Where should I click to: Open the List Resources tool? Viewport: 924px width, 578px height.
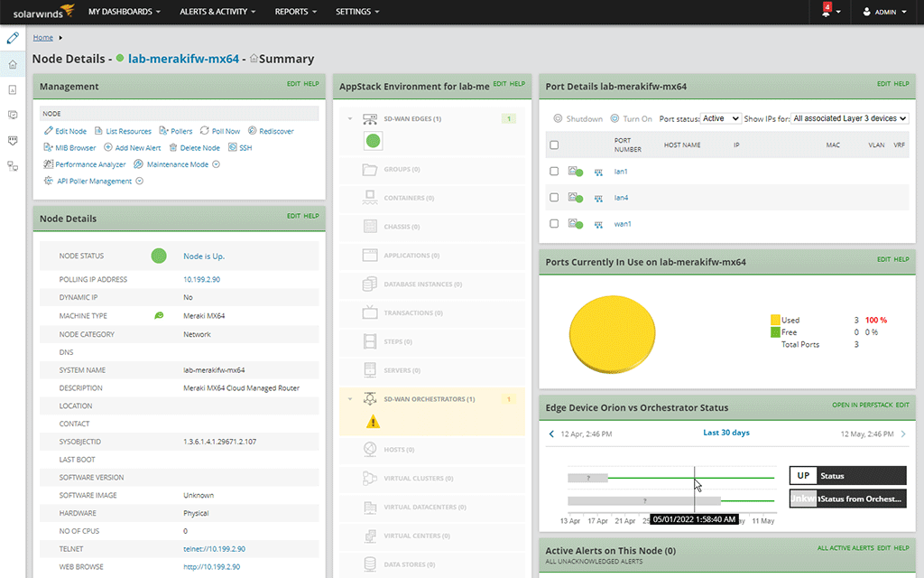[127, 131]
